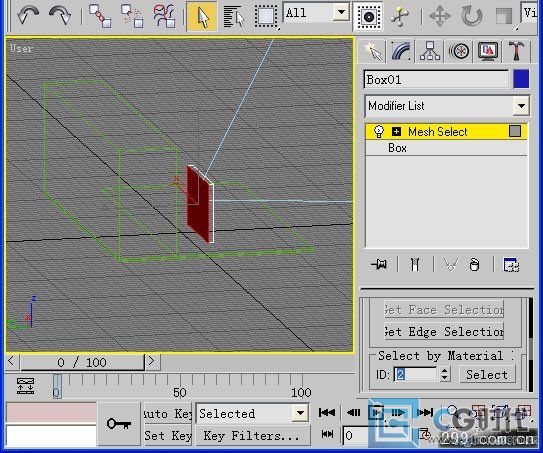Open the Modifier List dropdown

447,106
